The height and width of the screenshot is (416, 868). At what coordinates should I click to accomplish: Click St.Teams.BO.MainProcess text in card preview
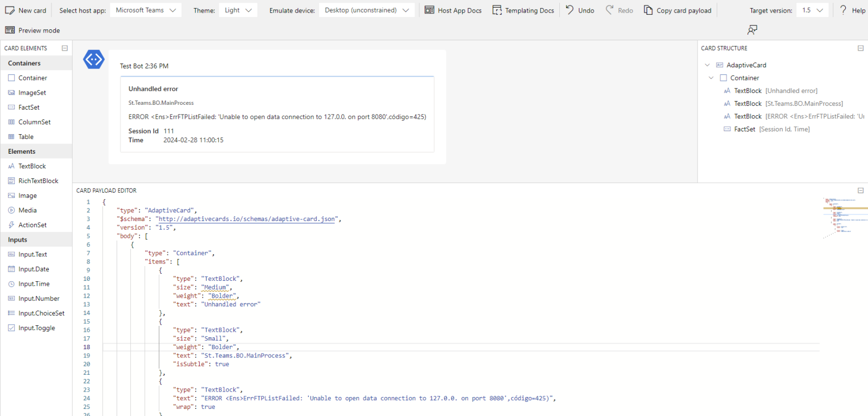(x=161, y=103)
